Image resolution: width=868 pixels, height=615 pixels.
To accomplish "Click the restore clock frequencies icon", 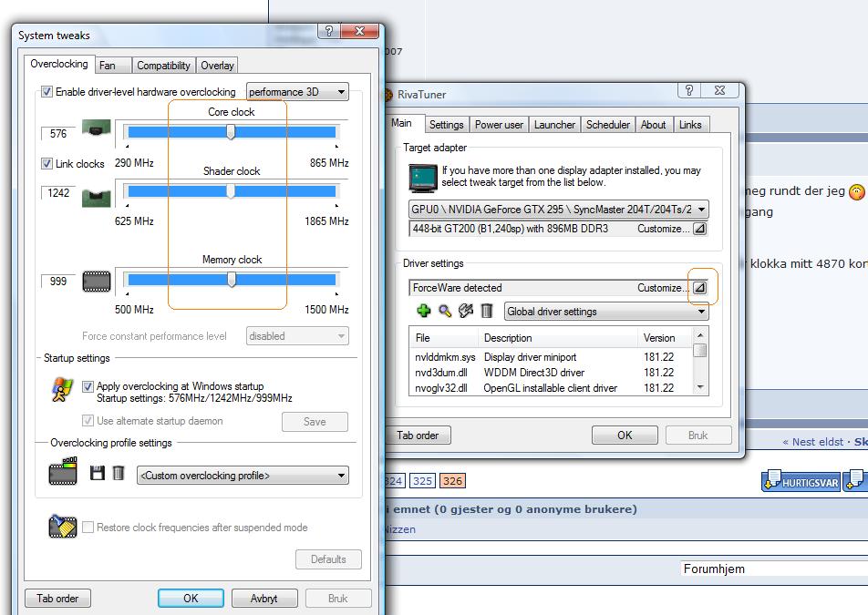I will click(x=63, y=526).
